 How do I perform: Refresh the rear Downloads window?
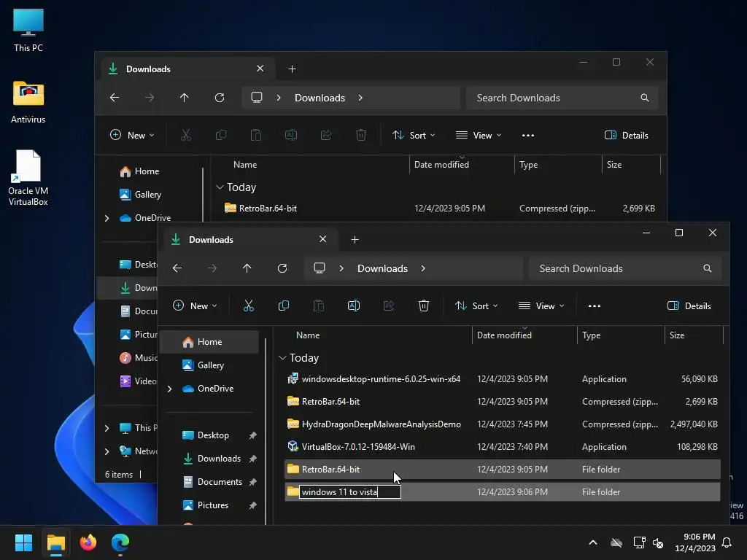click(220, 98)
